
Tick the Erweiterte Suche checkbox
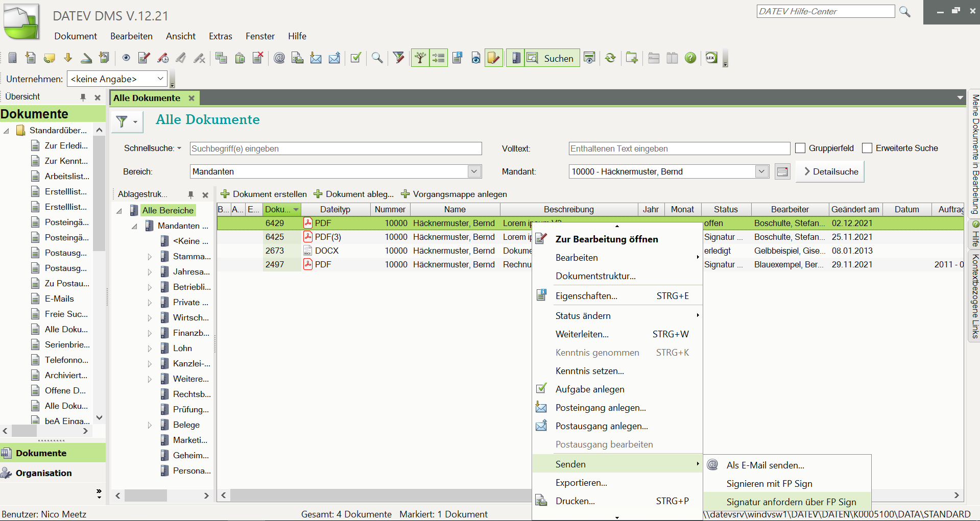tap(867, 148)
